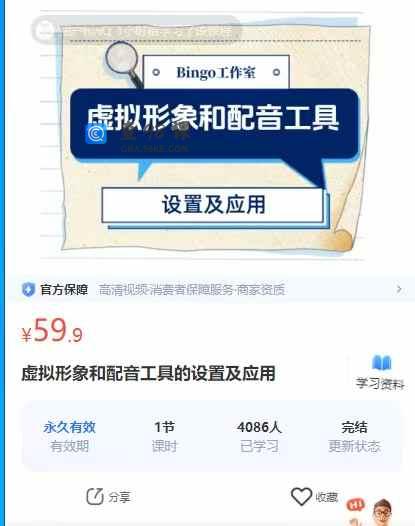Click the ¥59.9 price
This screenshot has width=415, height=526.
pyautogui.click(x=52, y=330)
